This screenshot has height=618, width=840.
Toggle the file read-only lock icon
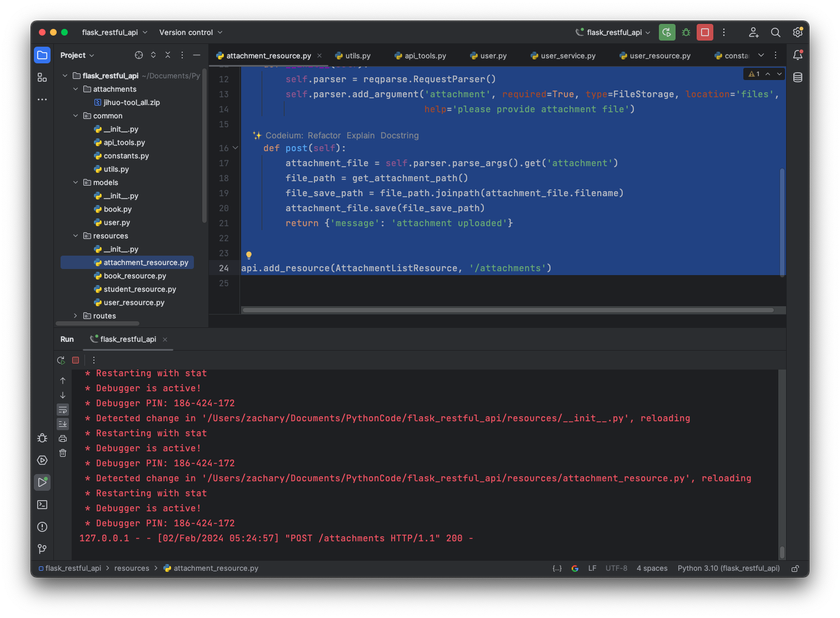(x=795, y=568)
